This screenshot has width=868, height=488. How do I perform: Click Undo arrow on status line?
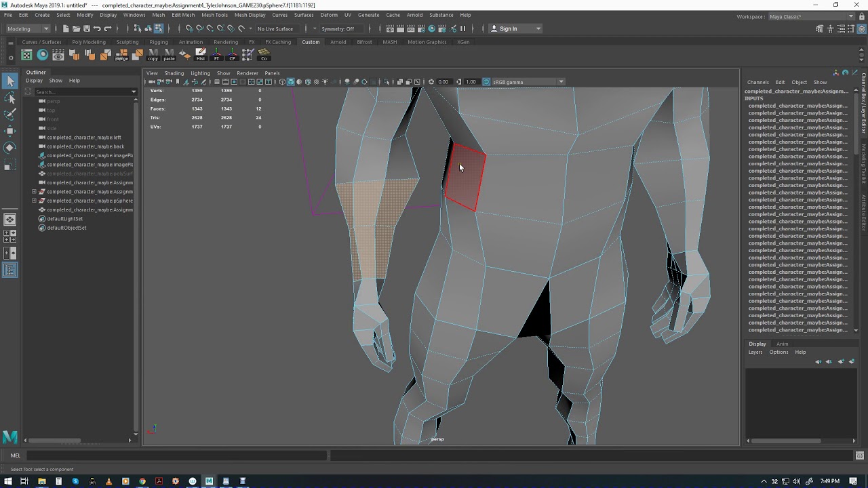click(x=97, y=28)
